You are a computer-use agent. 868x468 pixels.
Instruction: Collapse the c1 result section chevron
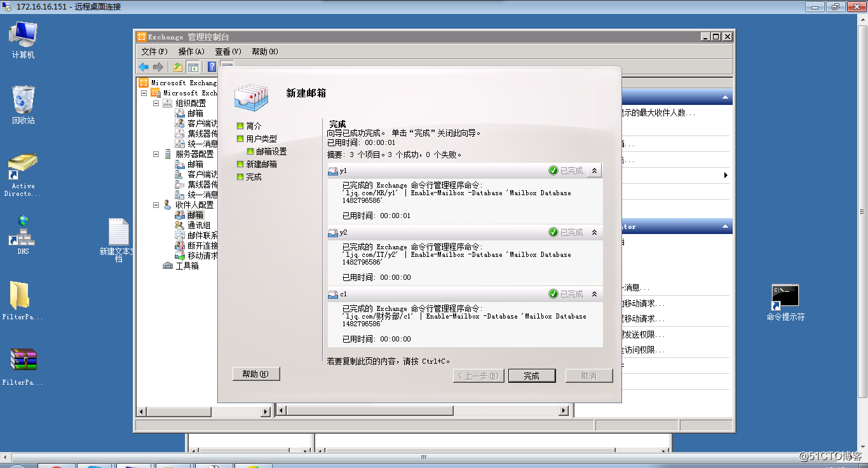click(x=594, y=294)
